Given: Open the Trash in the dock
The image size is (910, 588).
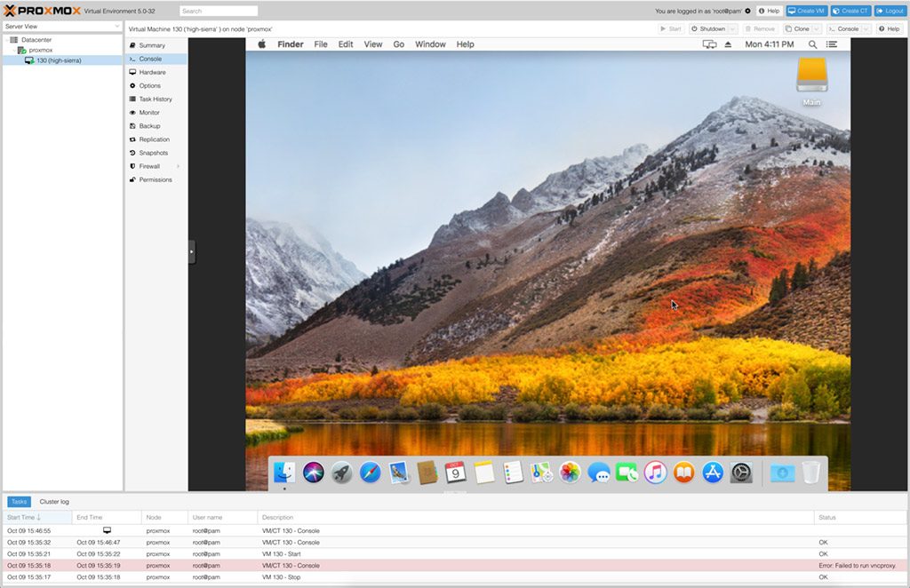Looking at the screenshot, I should click(810, 473).
